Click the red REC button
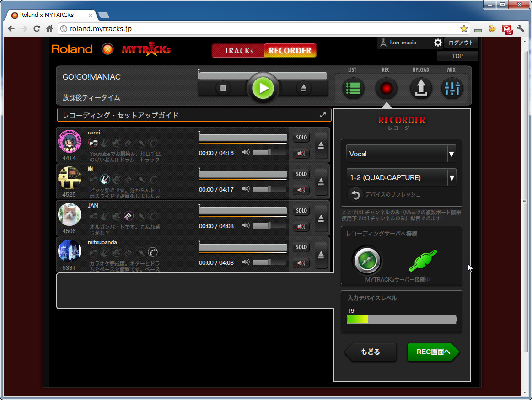 point(386,89)
